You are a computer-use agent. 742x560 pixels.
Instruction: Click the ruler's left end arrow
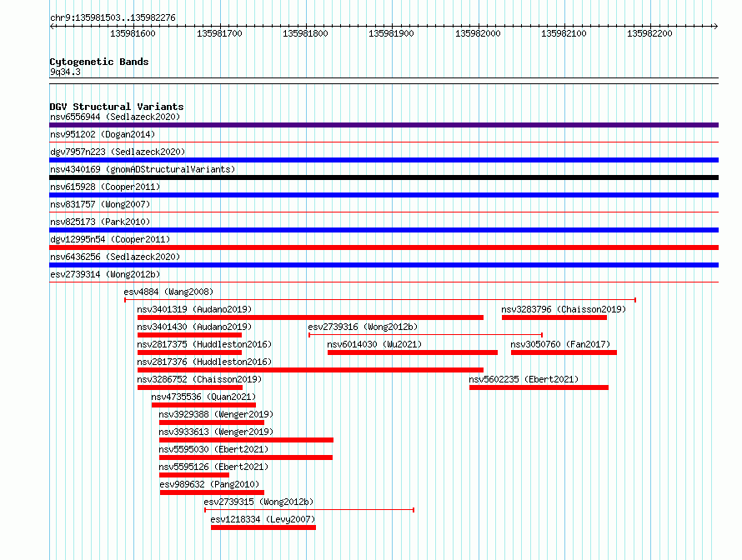pos(53,26)
